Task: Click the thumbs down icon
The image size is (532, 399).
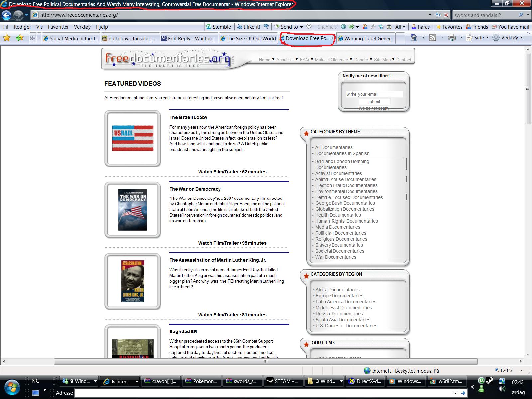Action: [266, 27]
